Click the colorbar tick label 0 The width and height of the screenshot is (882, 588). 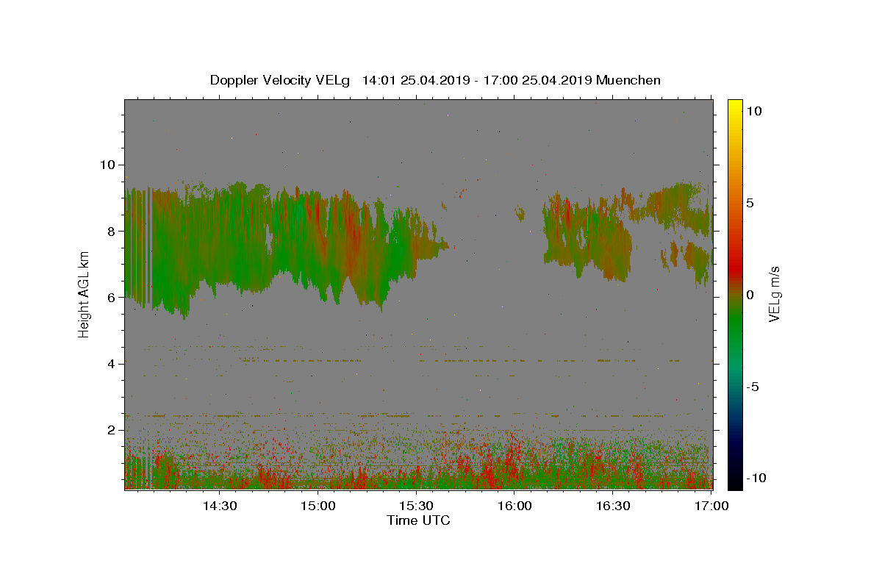coord(750,295)
